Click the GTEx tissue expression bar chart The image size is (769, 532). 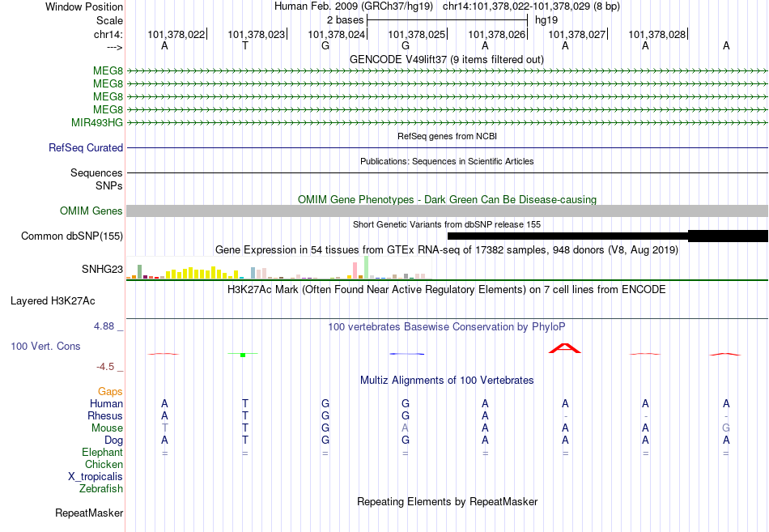coord(278,267)
